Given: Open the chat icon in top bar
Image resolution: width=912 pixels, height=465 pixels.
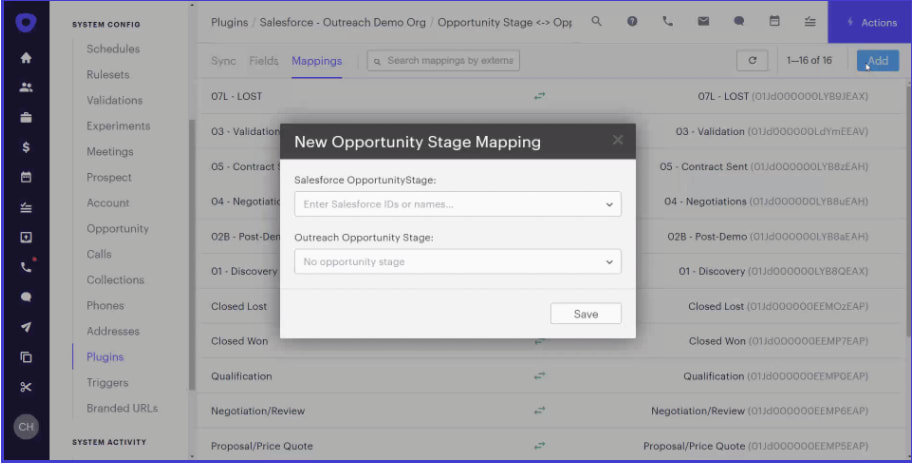Looking at the screenshot, I should coord(739,22).
